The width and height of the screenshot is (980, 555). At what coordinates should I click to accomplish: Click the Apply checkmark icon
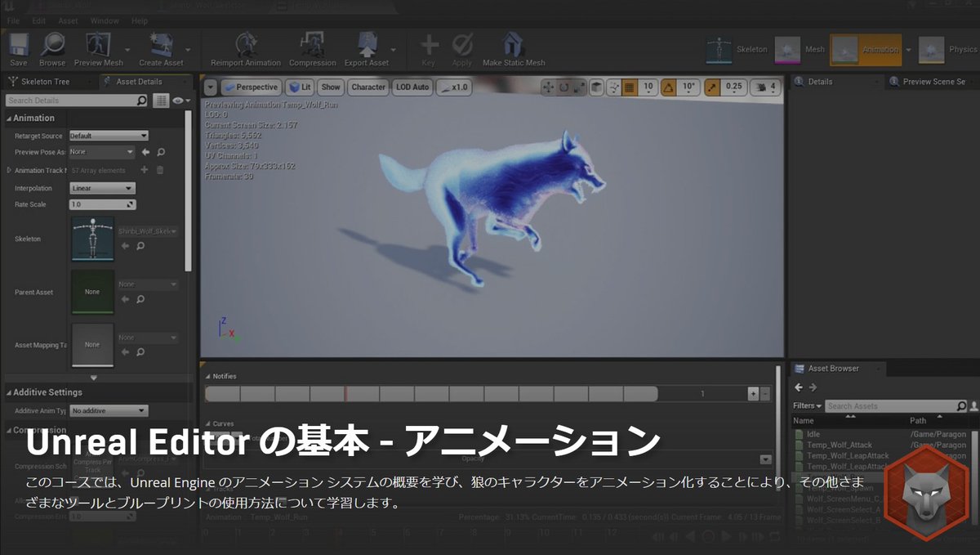[462, 49]
